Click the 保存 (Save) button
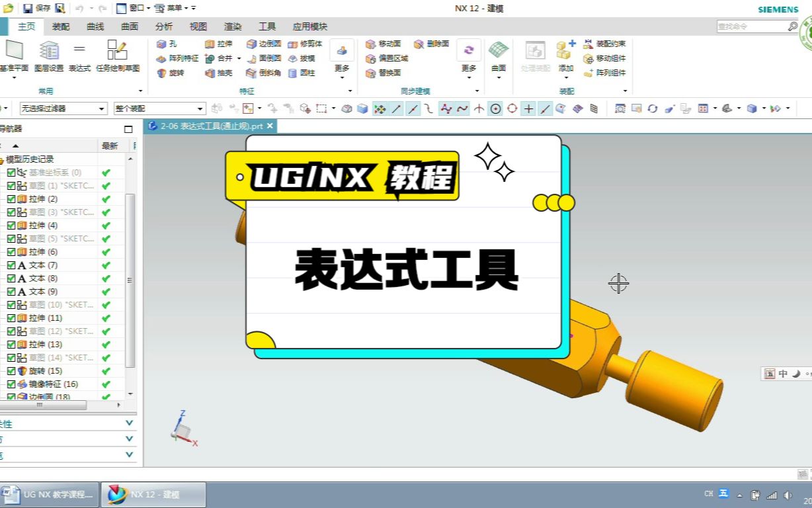Viewport: 812px width, 508px height. [x=26, y=8]
